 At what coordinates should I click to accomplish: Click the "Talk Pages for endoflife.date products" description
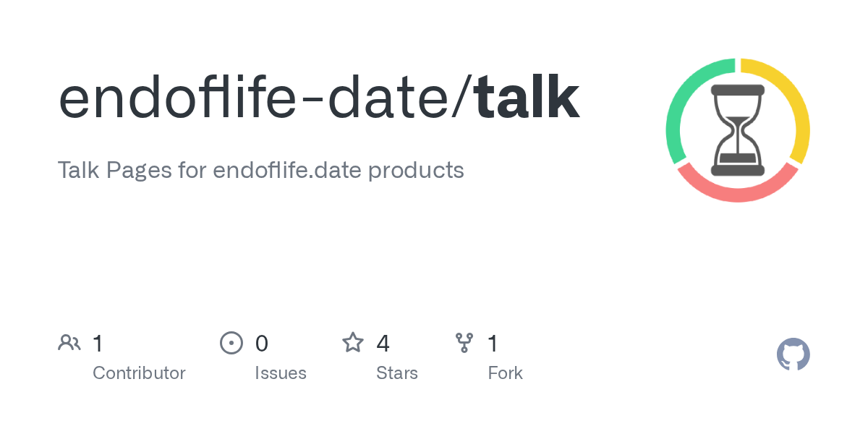tap(260, 171)
